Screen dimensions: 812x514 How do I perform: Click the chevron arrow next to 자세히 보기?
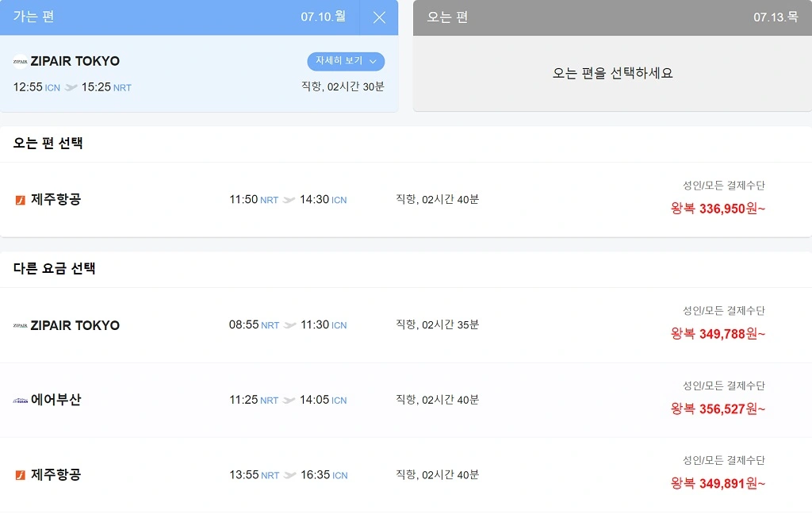point(372,62)
